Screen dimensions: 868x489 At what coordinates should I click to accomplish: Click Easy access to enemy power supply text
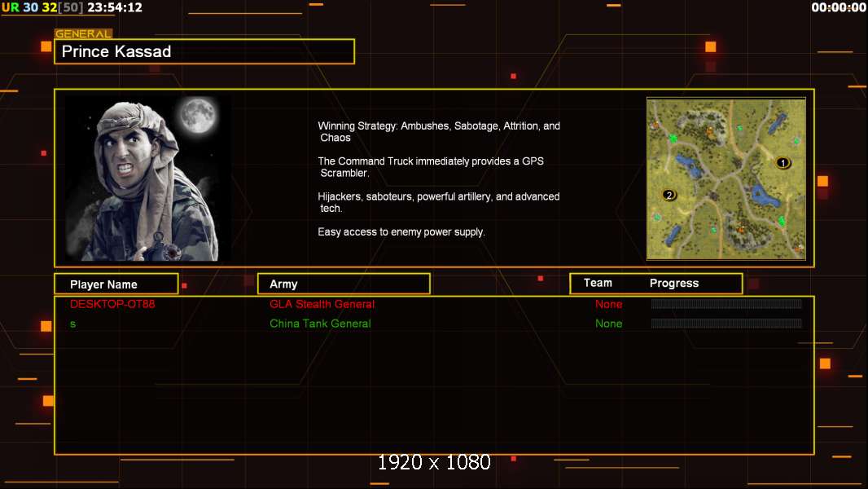click(x=401, y=232)
